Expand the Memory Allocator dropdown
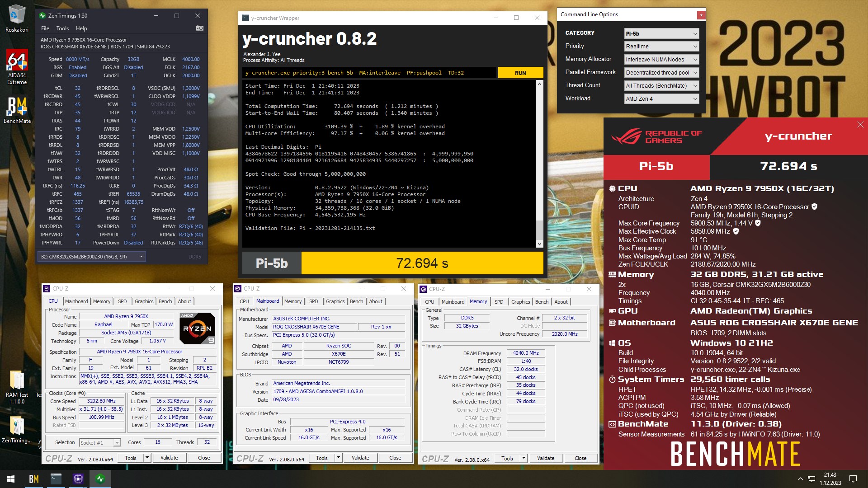 (x=662, y=60)
